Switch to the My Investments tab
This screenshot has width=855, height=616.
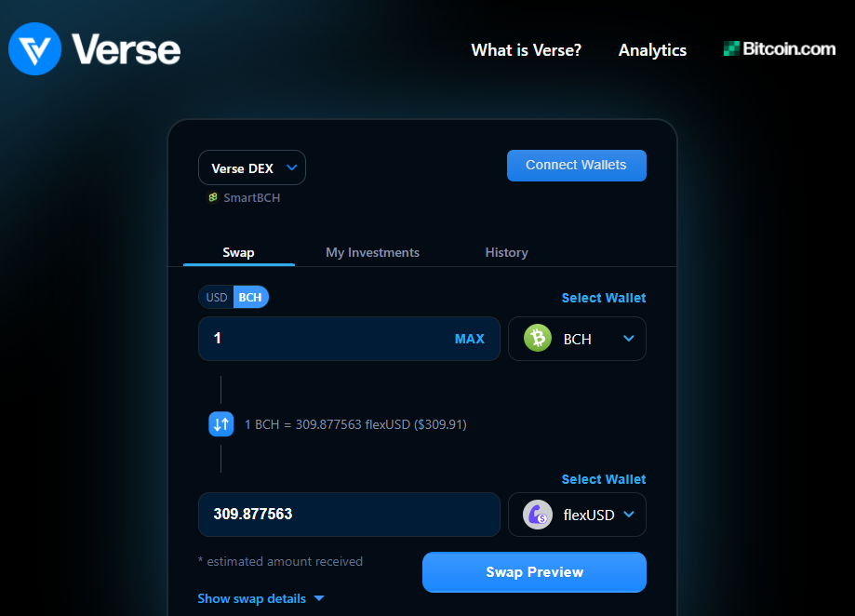tap(372, 252)
